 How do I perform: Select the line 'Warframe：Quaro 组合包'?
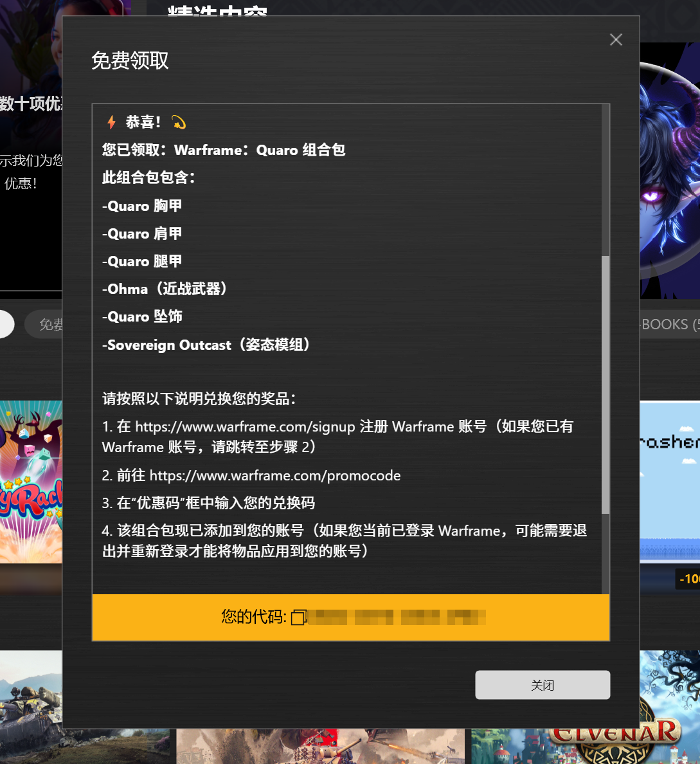point(260,150)
